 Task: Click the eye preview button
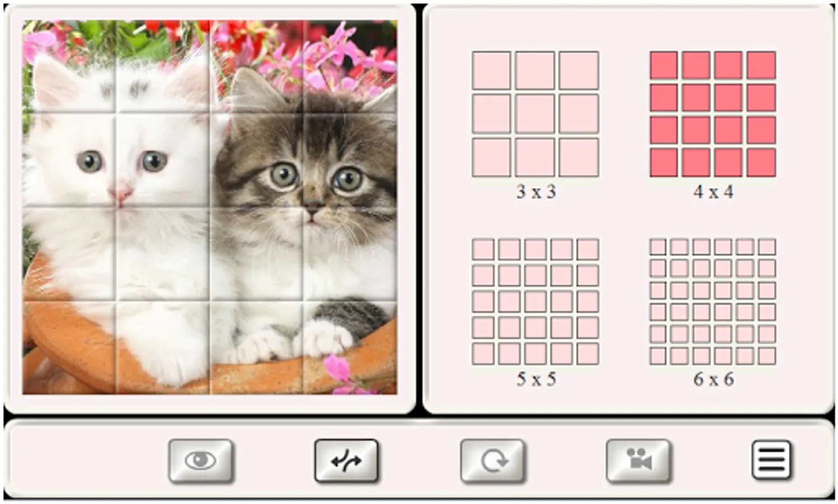click(201, 461)
